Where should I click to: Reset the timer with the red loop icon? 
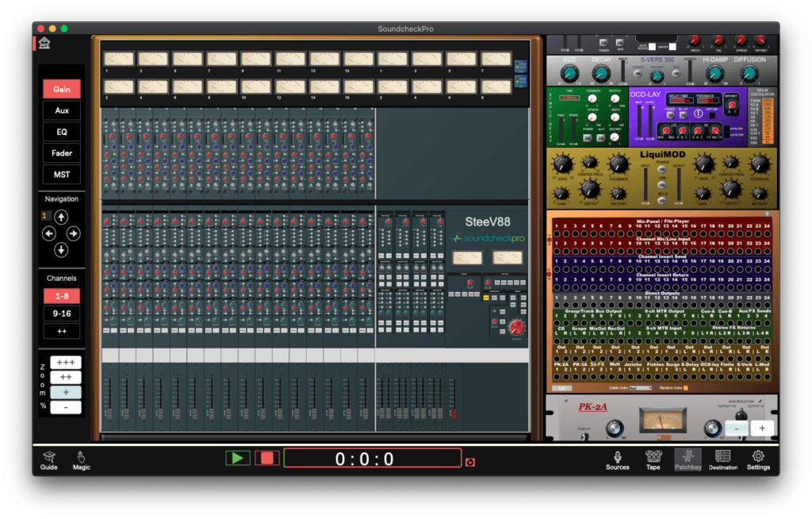tap(470, 462)
